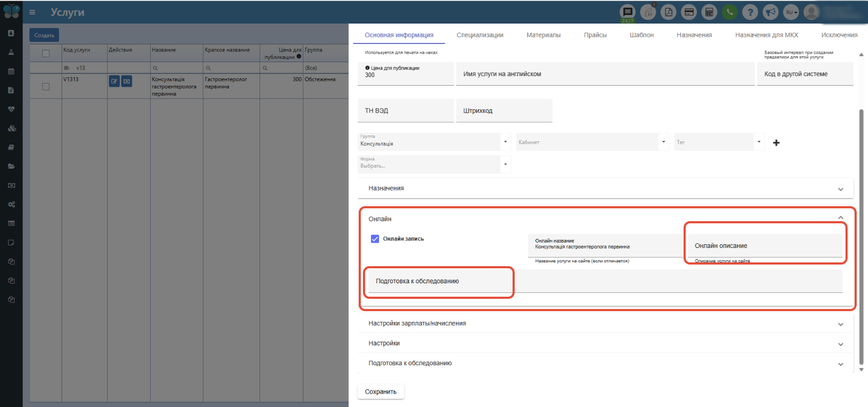This screenshot has height=407, width=868.
Task: Click the Сохранить button
Action: 381,391
